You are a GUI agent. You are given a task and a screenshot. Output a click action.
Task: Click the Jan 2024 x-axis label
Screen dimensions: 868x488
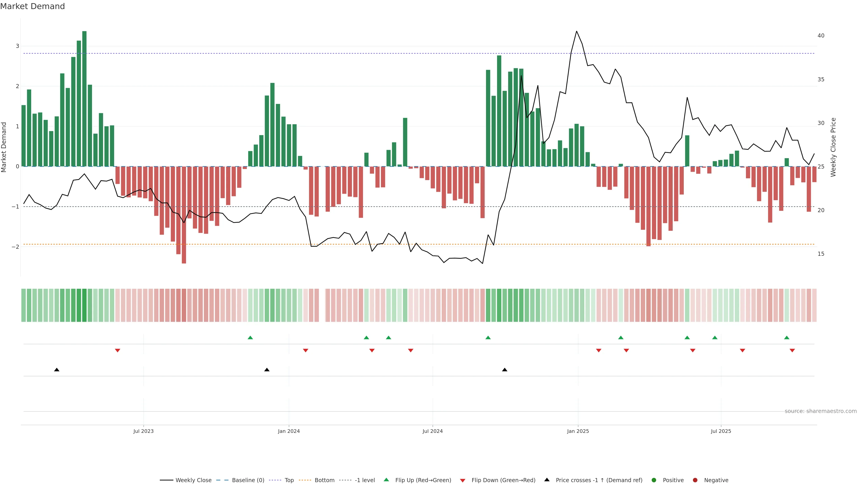289,431
